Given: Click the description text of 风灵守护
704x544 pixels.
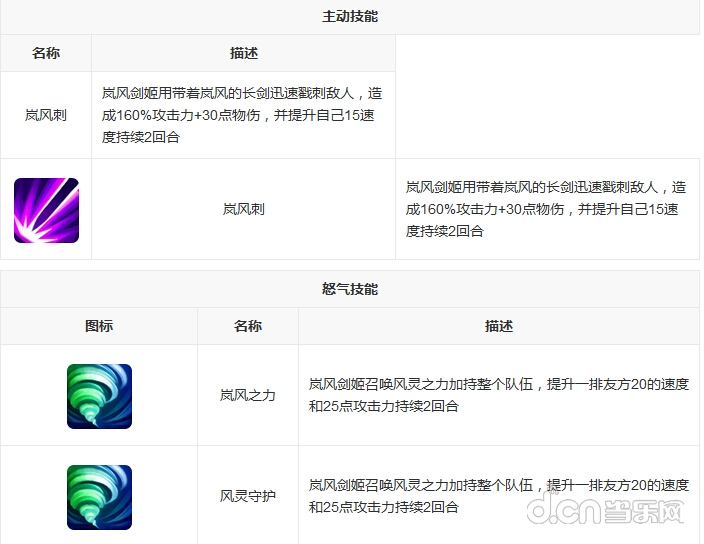Looking at the screenshot, I should click(x=498, y=495).
